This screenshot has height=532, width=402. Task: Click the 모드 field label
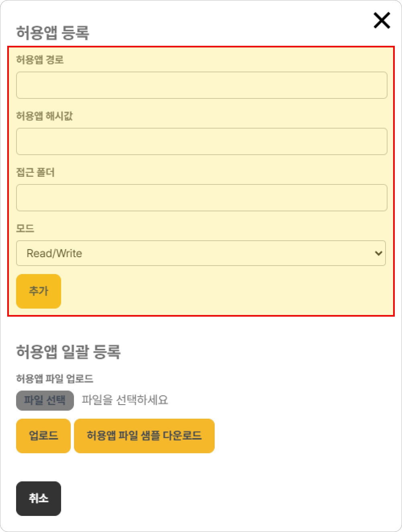25,229
